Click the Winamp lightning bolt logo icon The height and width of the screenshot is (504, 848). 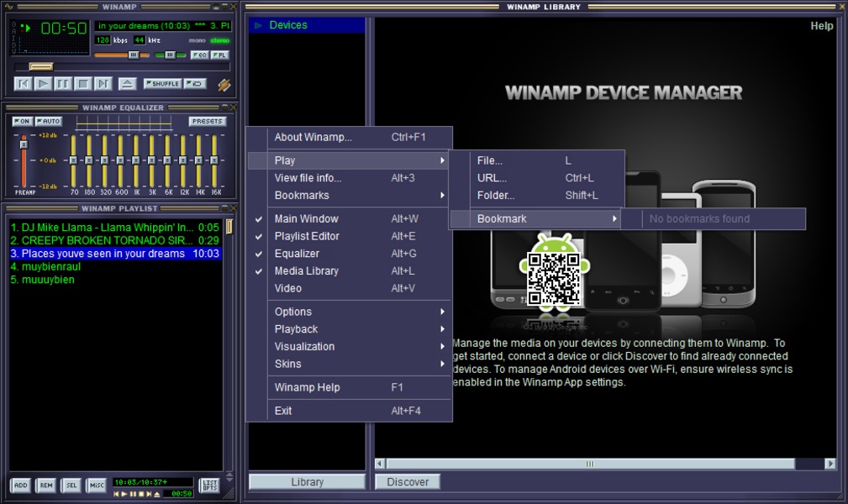[224, 84]
